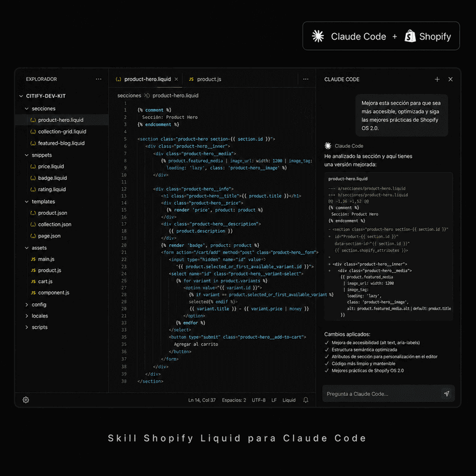Click file icon beside badge.liquid

(33, 178)
